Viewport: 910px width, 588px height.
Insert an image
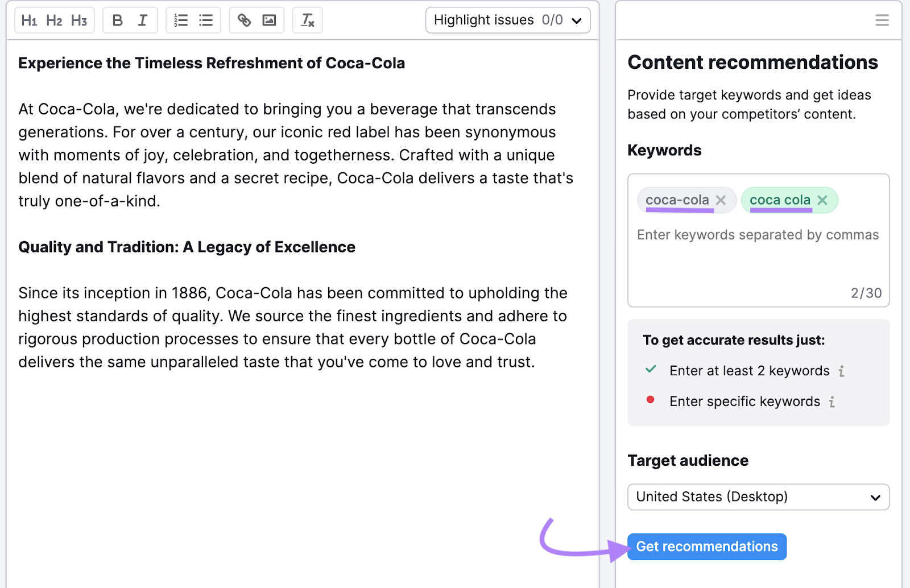269,20
